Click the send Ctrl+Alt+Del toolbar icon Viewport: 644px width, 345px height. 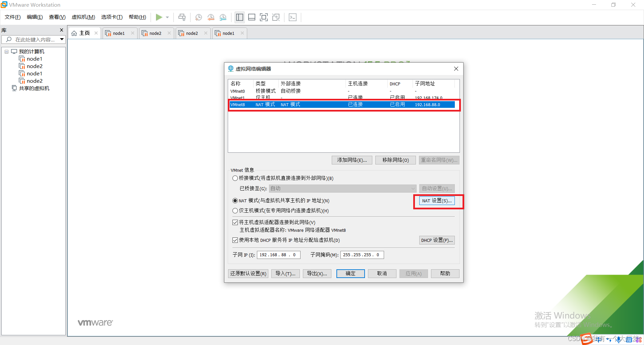[182, 17]
